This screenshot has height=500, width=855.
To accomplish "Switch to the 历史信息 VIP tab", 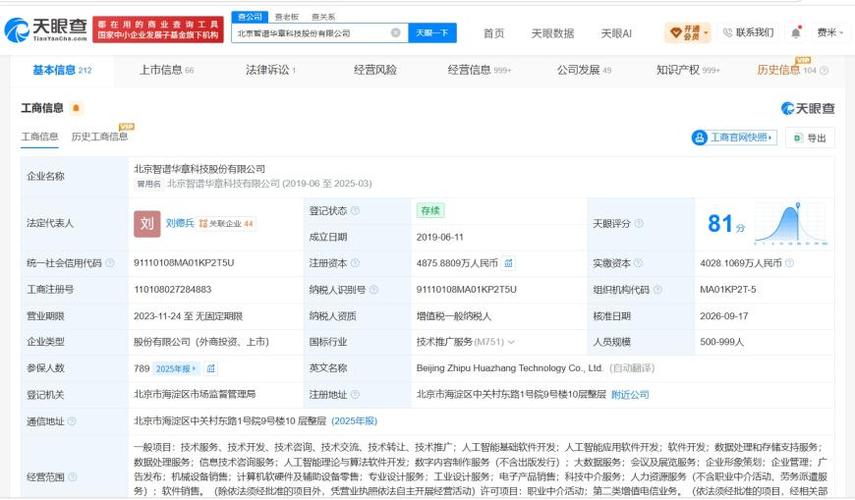I will [x=786, y=69].
